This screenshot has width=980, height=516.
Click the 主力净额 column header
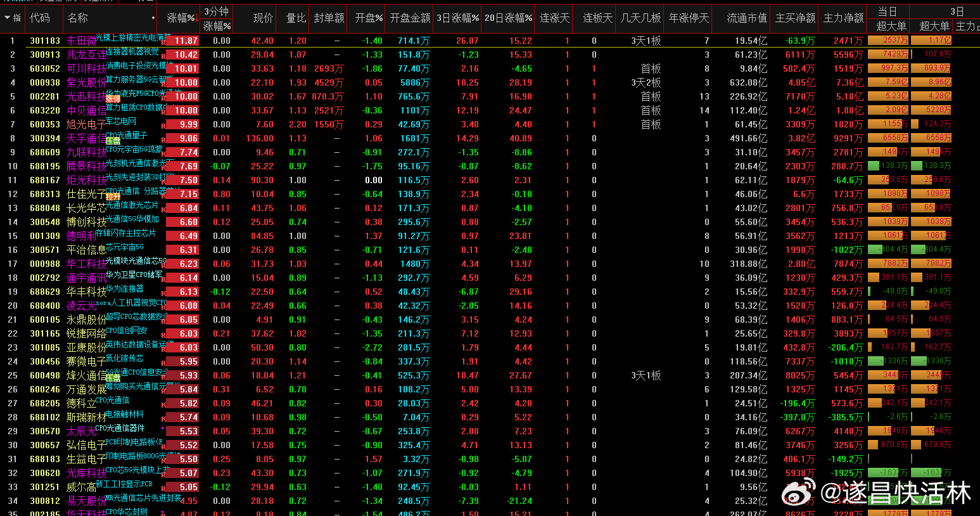click(843, 18)
